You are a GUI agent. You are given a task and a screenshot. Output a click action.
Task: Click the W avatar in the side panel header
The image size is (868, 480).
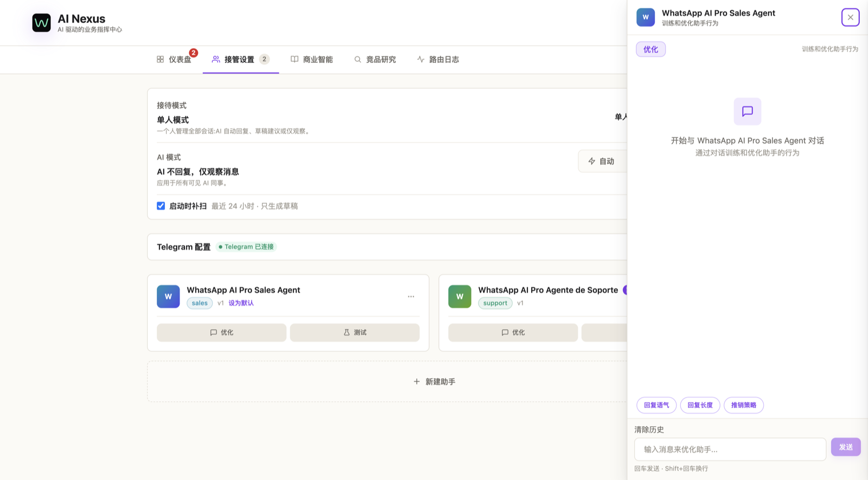[646, 17]
